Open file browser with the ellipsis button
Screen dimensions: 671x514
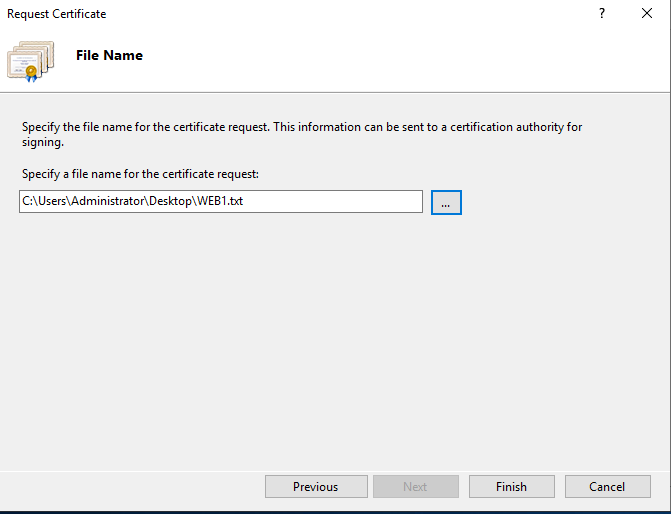pos(446,202)
